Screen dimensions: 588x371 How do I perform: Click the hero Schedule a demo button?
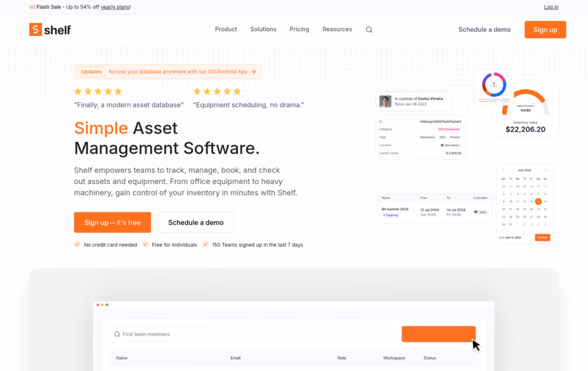point(196,222)
